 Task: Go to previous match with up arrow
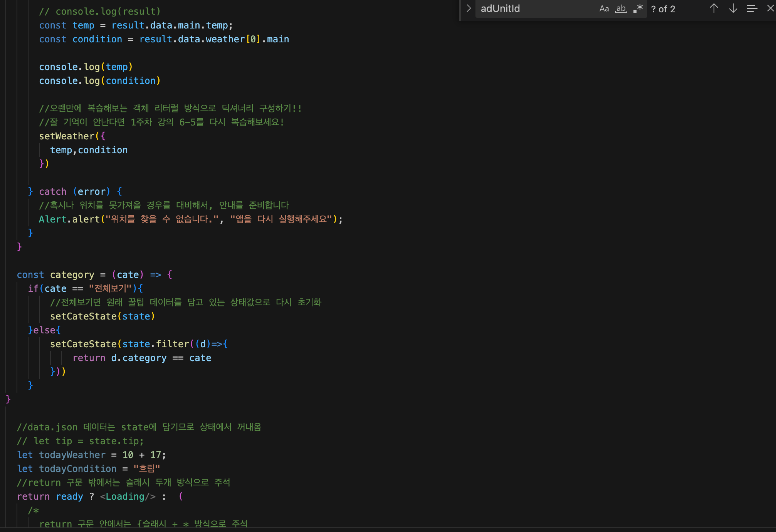click(x=714, y=8)
